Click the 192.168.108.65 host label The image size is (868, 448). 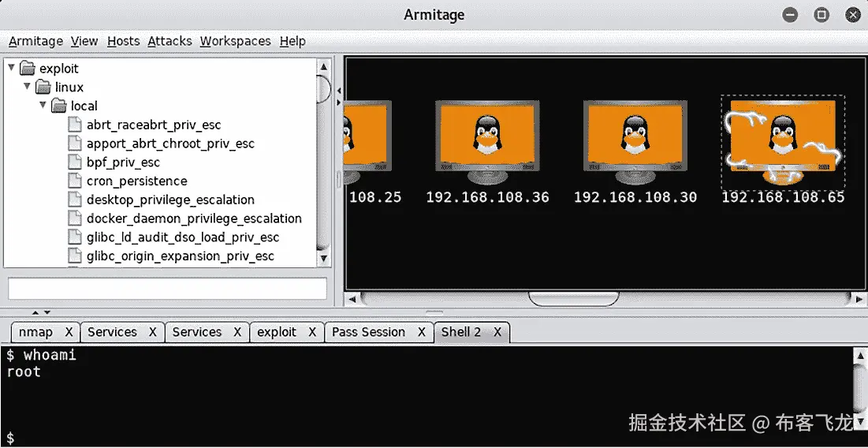click(x=784, y=197)
